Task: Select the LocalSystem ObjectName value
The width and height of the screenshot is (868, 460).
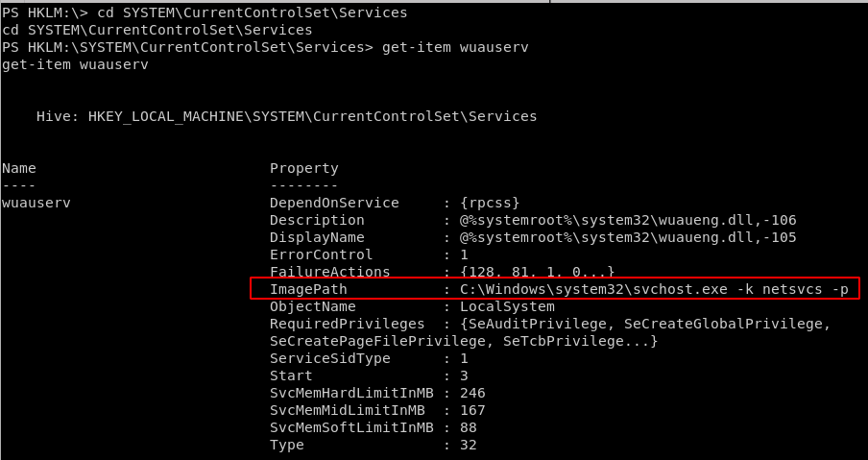Action: click(x=507, y=306)
